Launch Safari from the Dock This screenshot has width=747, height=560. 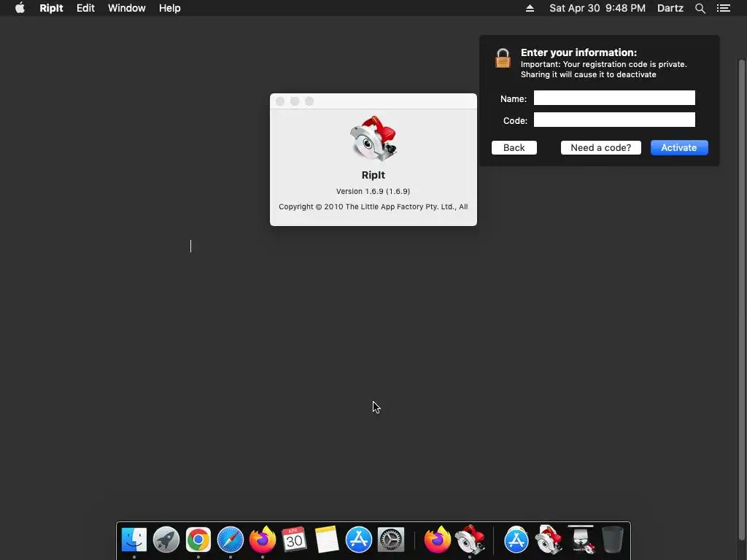230,540
